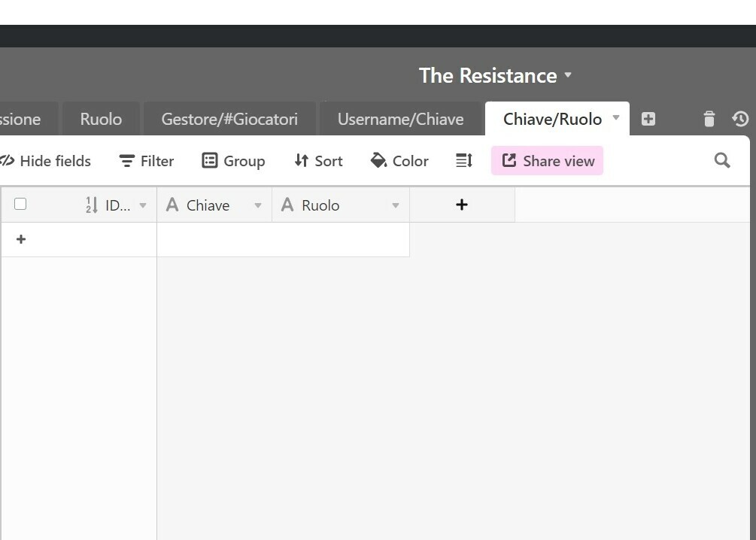
Task: Tick the select all records checkbox
Action: click(x=20, y=205)
